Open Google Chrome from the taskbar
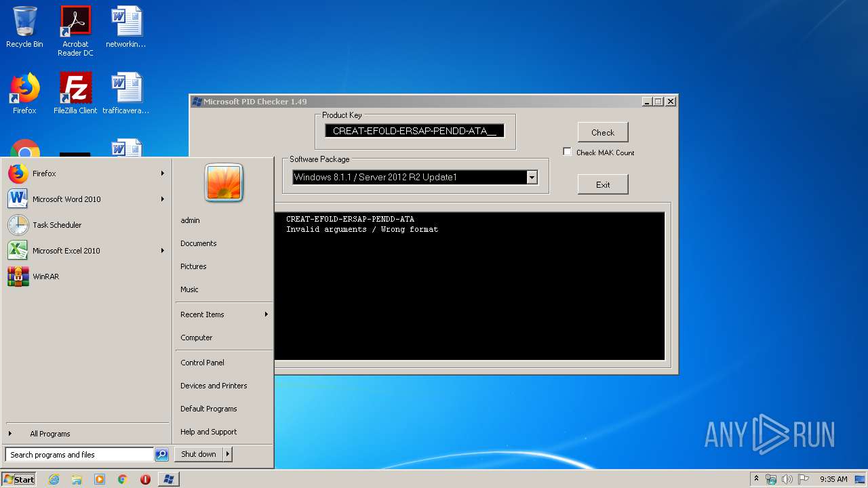 [123, 479]
